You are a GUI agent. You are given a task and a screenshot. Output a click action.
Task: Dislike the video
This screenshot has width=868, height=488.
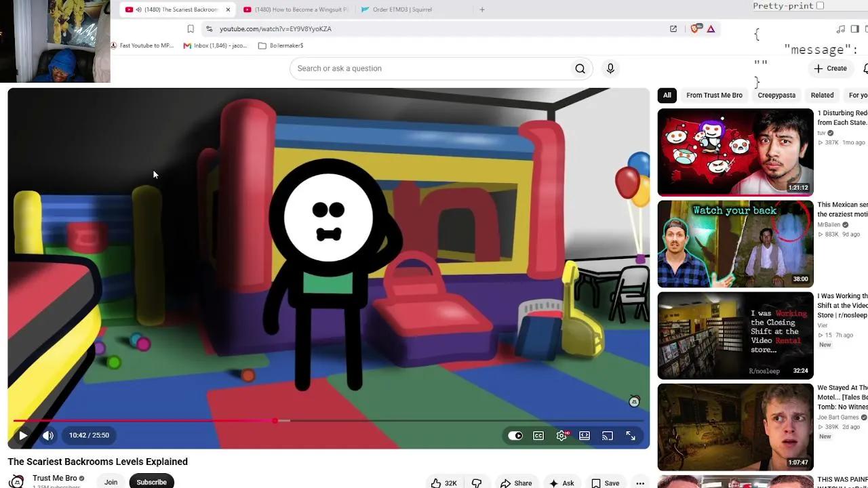coord(477,483)
